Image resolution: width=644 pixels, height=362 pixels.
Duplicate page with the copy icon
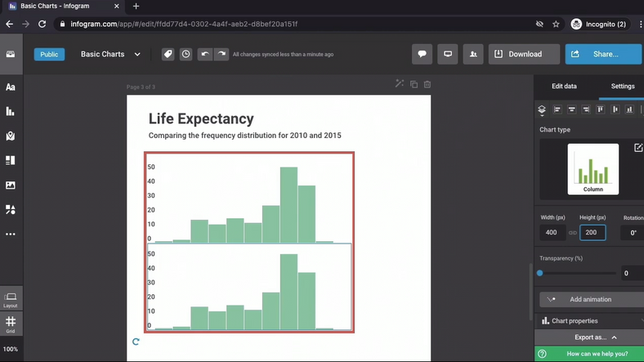(414, 83)
